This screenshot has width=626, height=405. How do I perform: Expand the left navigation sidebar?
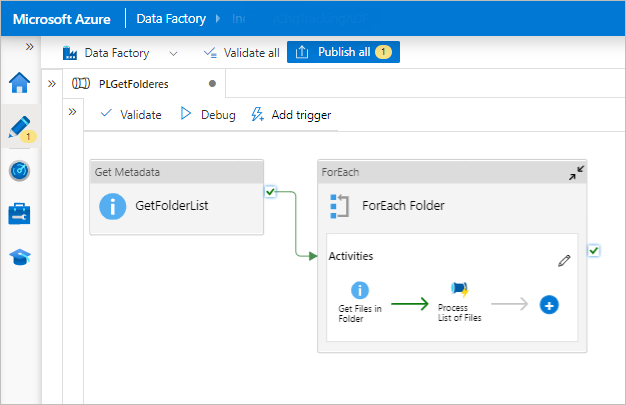point(30,47)
